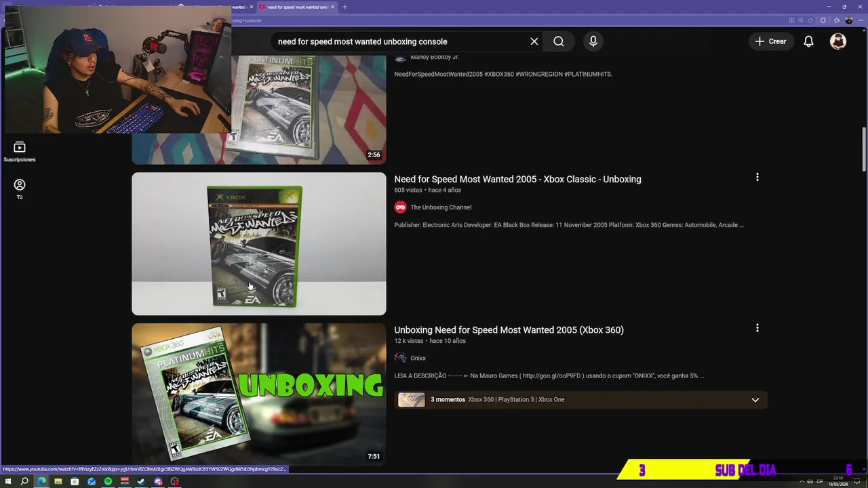868x488 pixels.
Task: Open the Crear menu
Action: [x=771, y=41]
